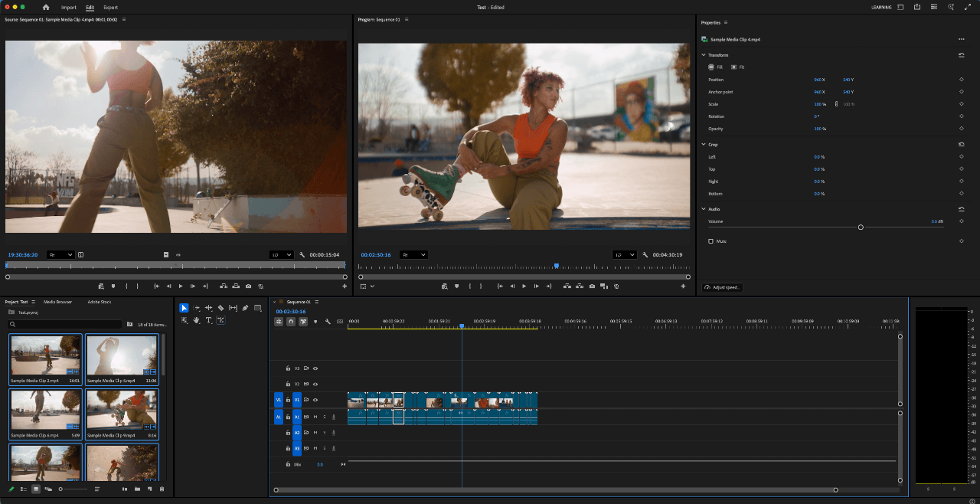
Task: Select the Sample Media Clip 2.mp4 thumbnail
Action: point(45,356)
